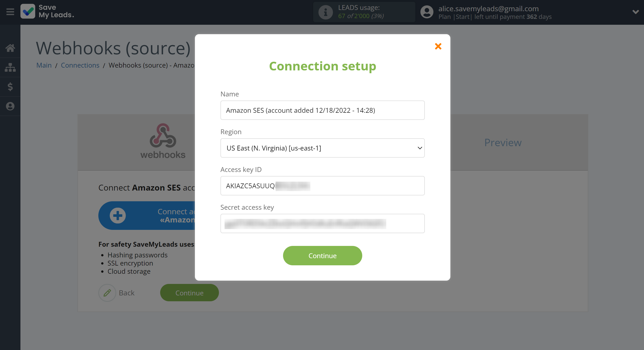
Task: Click the 'Webhooks (source)' page title
Action: coord(113,48)
